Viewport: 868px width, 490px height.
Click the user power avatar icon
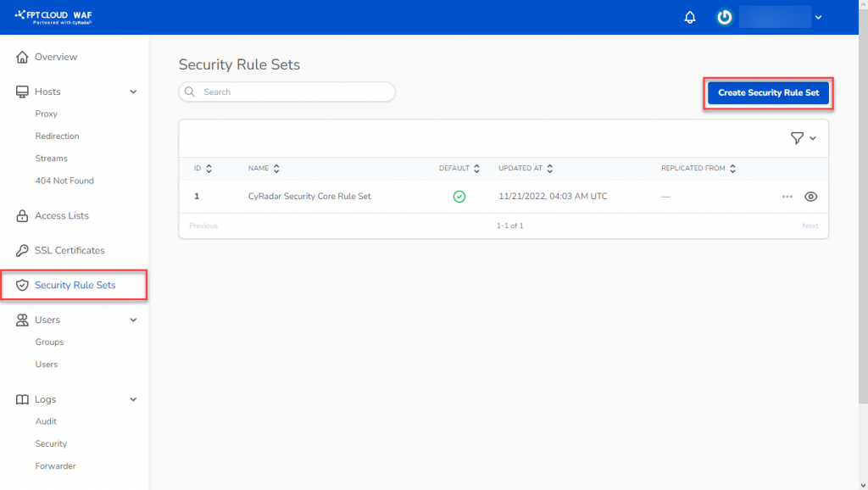724,18
